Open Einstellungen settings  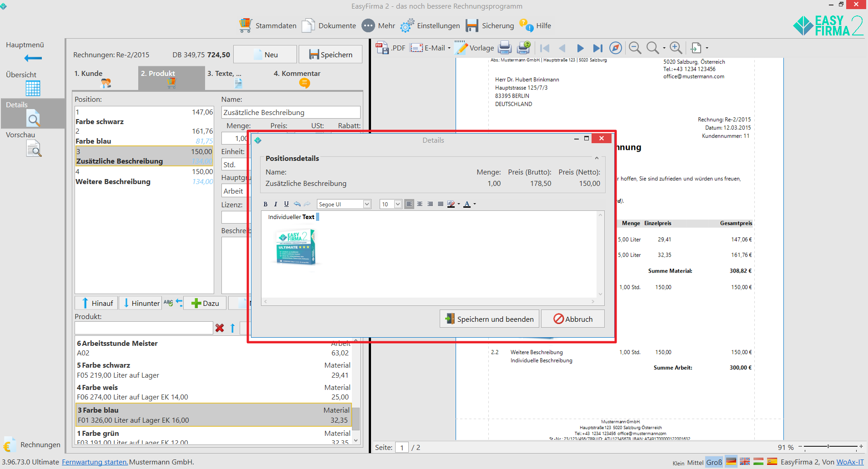point(430,25)
